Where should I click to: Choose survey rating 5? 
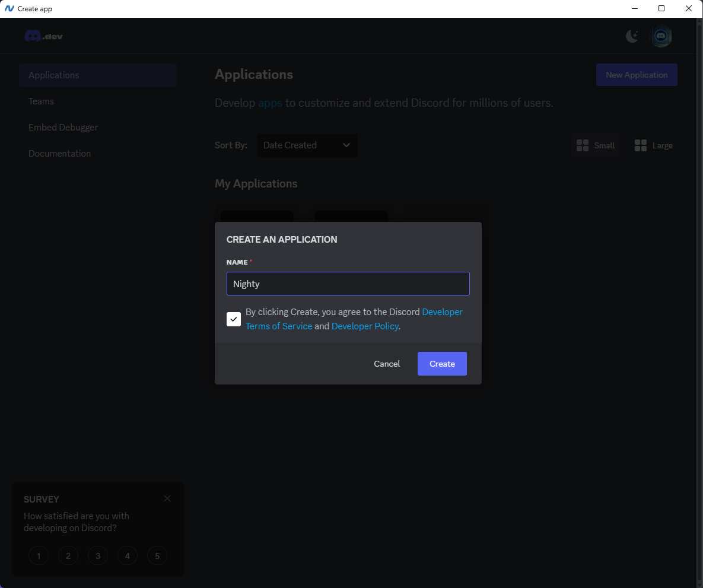[x=157, y=556]
